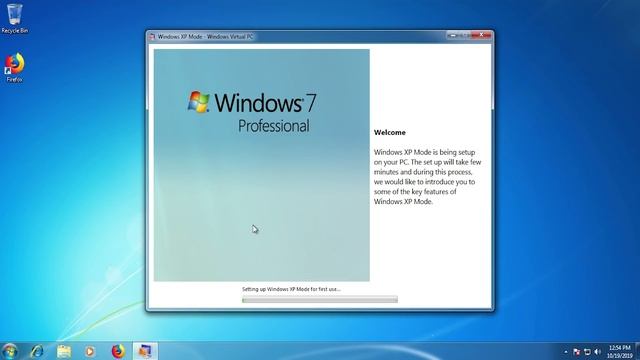Image resolution: width=640 pixels, height=360 pixels.
Task: Select the Firefox desktop shortcut
Action: (x=15, y=68)
